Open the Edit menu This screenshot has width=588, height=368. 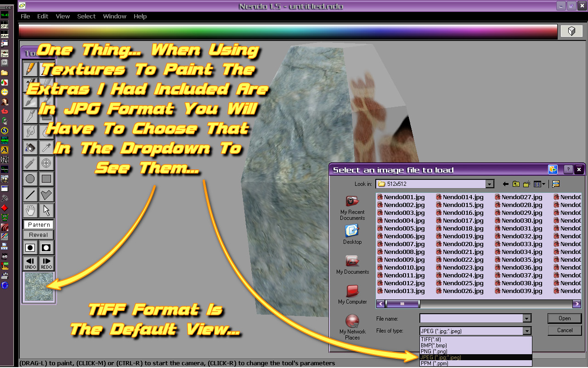43,16
